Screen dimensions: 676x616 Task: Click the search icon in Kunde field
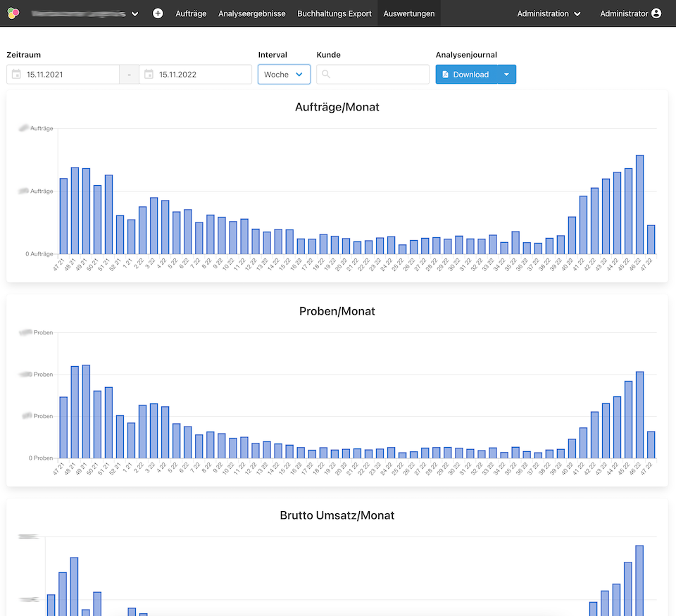pyautogui.click(x=326, y=74)
